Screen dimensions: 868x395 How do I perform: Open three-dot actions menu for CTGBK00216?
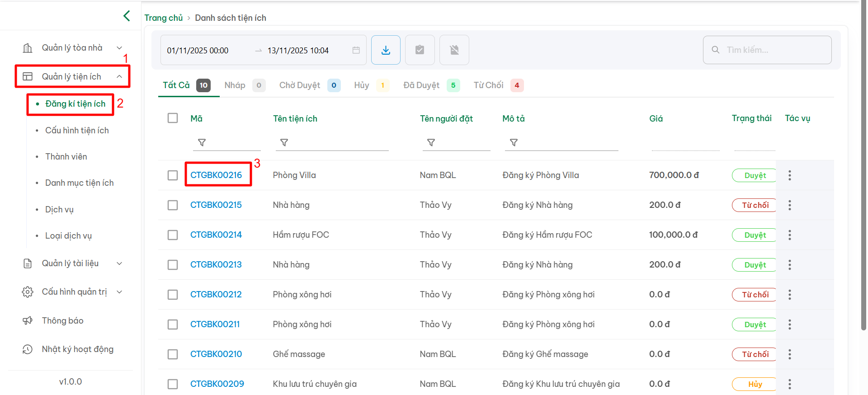tap(789, 175)
